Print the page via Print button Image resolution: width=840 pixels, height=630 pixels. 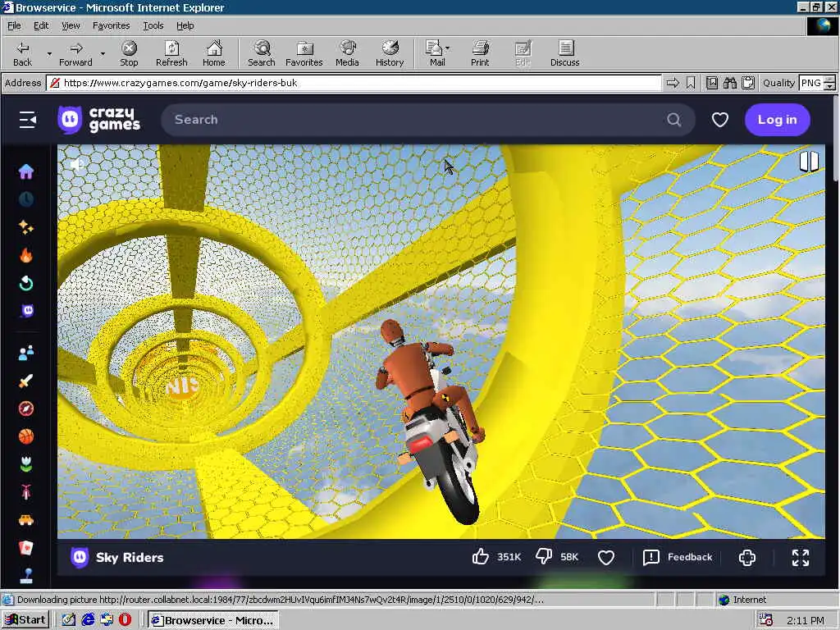pyautogui.click(x=480, y=53)
